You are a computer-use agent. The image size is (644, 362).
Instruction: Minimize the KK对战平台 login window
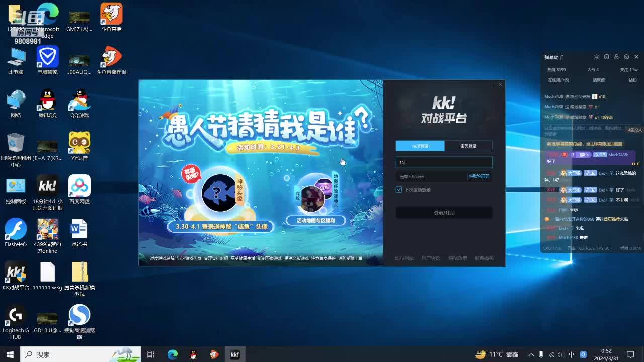tap(493, 85)
